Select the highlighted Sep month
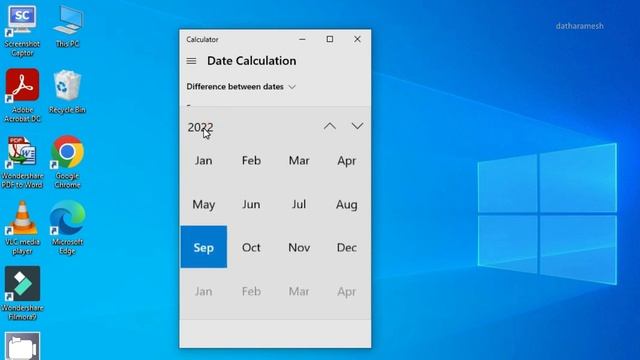 (x=204, y=247)
